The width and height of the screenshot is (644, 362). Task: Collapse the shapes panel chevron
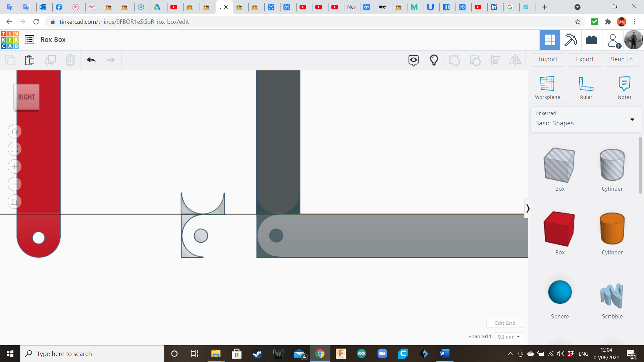(528, 208)
